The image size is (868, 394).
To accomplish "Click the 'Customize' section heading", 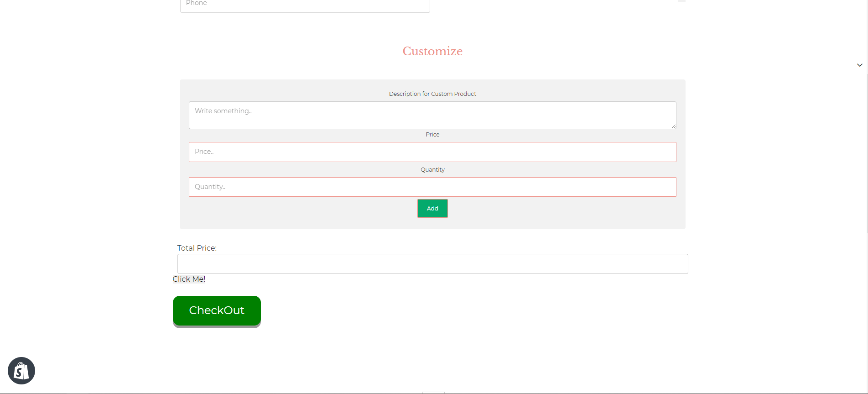I will (432, 51).
